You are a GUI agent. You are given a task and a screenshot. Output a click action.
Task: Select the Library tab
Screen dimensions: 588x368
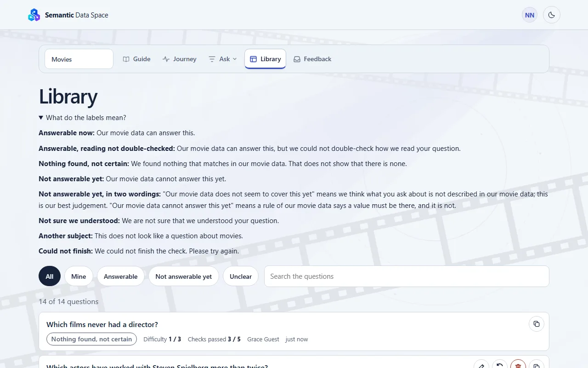[265, 59]
